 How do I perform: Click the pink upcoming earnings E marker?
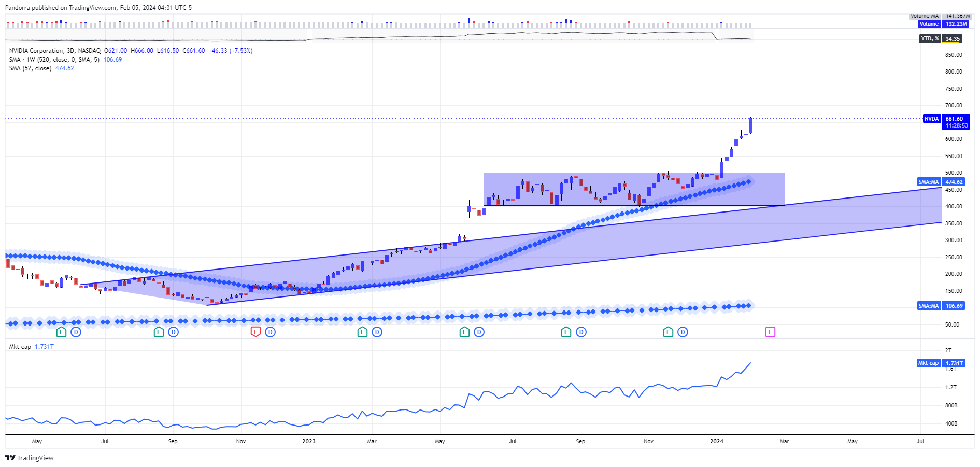click(771, 332)
